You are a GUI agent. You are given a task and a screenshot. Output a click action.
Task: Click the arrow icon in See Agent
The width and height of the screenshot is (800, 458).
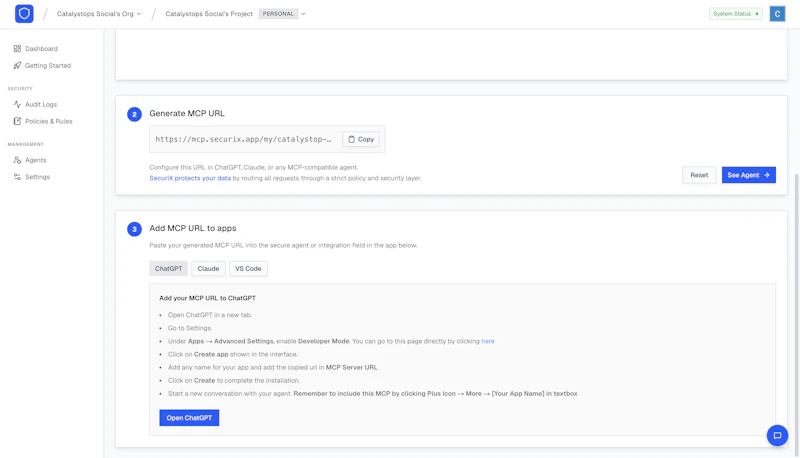click(x=766, y=175)
